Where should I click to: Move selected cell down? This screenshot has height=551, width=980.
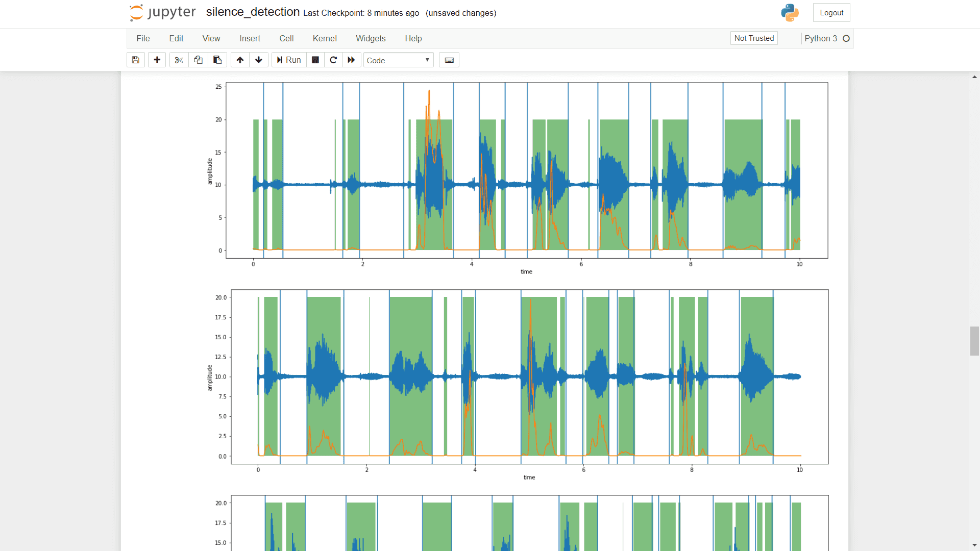tap(259, 60)
